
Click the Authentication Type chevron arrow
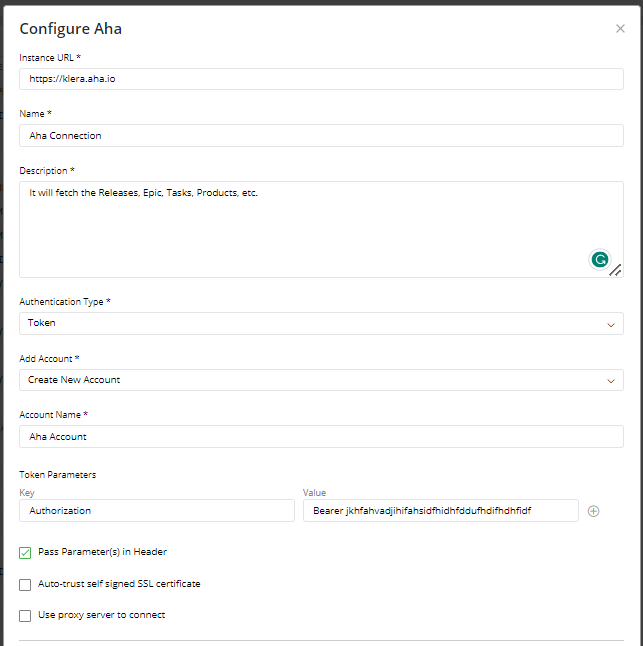611,324
